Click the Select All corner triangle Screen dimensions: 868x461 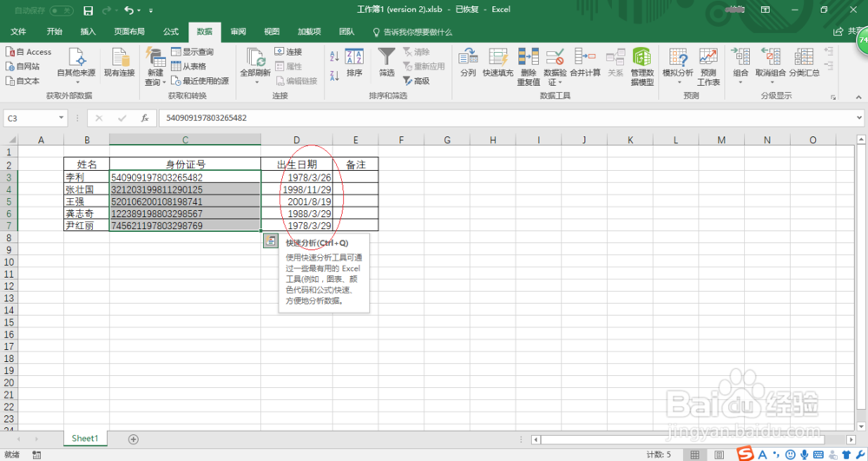11,140
